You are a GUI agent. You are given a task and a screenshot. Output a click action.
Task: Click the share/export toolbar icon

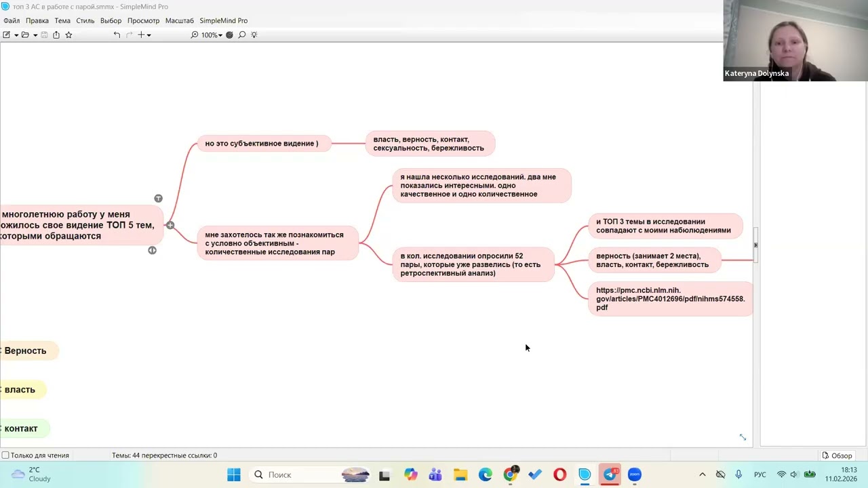pos(56,35)
